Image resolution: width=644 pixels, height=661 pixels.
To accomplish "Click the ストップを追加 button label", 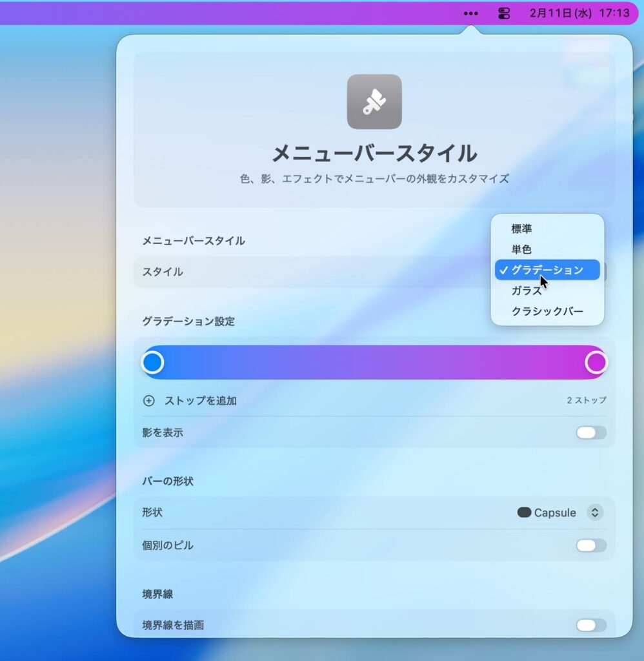I will tap(200, 401).
